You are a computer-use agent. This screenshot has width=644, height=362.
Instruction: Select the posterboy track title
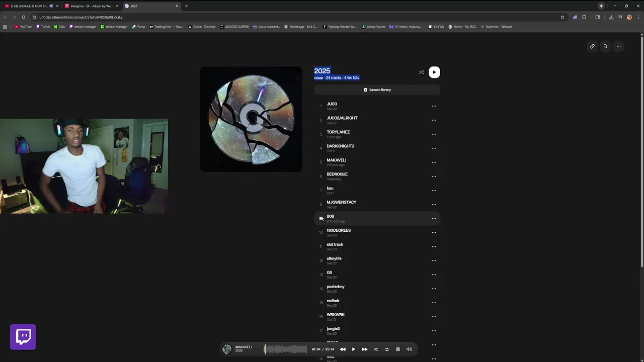336,287
